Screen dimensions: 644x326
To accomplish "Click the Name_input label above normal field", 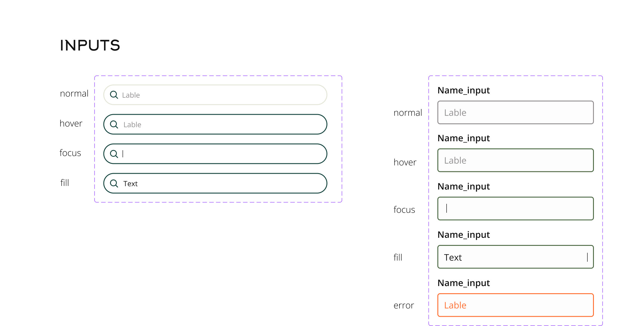I will 463,90.
